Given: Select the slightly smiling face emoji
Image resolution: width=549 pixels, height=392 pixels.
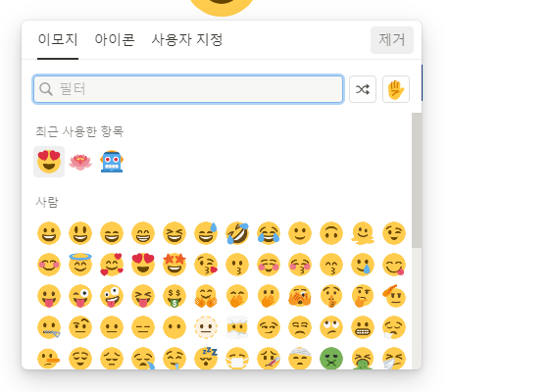Looking at the screenshot, I should [300, 233].
